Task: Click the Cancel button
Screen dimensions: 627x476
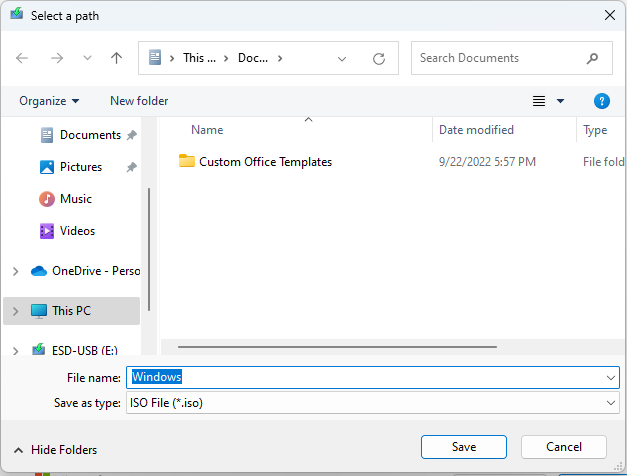Action: [x=563, y=447]
